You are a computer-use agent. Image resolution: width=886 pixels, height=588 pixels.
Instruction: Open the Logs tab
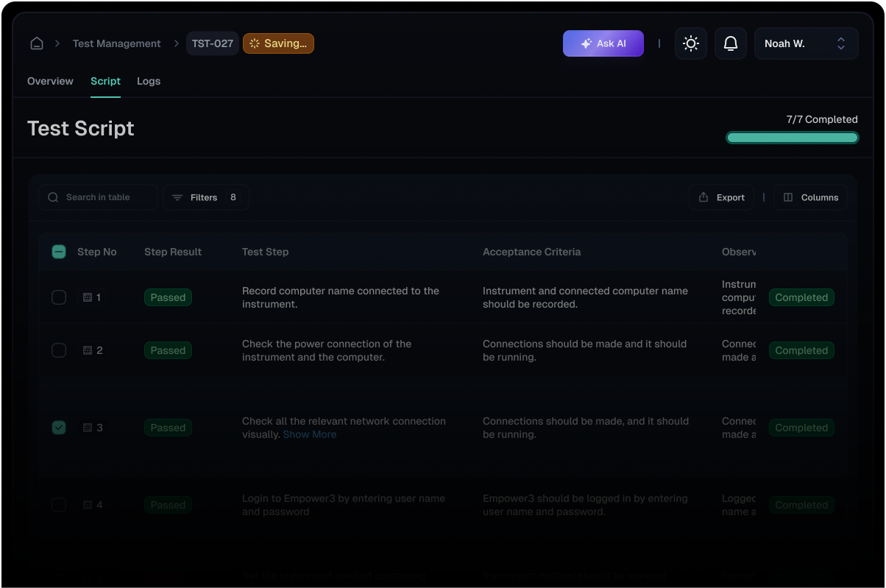point(148,81)
